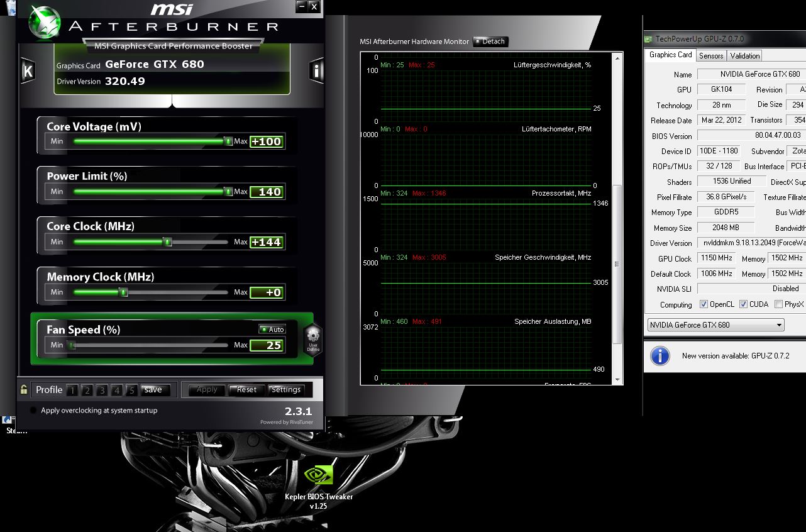The height and width of the screenshot is (532, 806).
Task: Click the Pixel Fillrate 36.8 GPixel/s field
Action: click(726, 197)
